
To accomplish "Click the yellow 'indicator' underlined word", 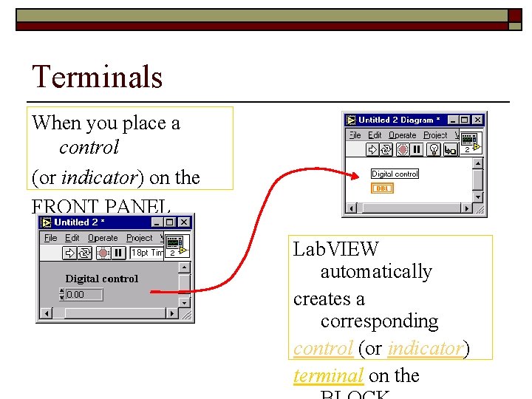I will 426,349.
